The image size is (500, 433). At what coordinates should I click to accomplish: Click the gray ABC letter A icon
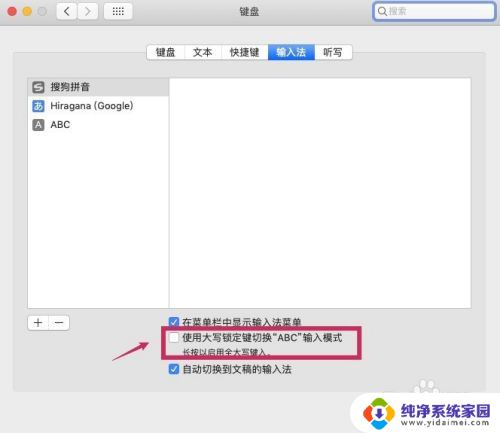38,125
